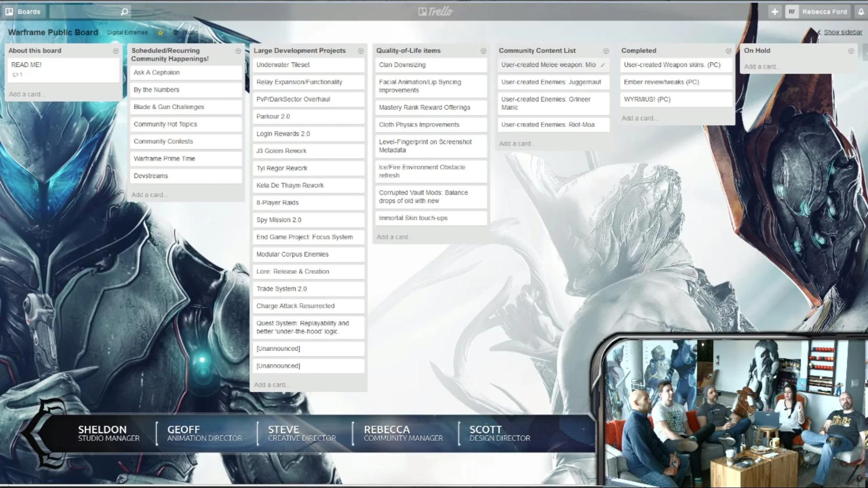Open the RF user avatar menu
Viewport: 868px width, 488px height.
pyautogui.click(x=792, y=12)
